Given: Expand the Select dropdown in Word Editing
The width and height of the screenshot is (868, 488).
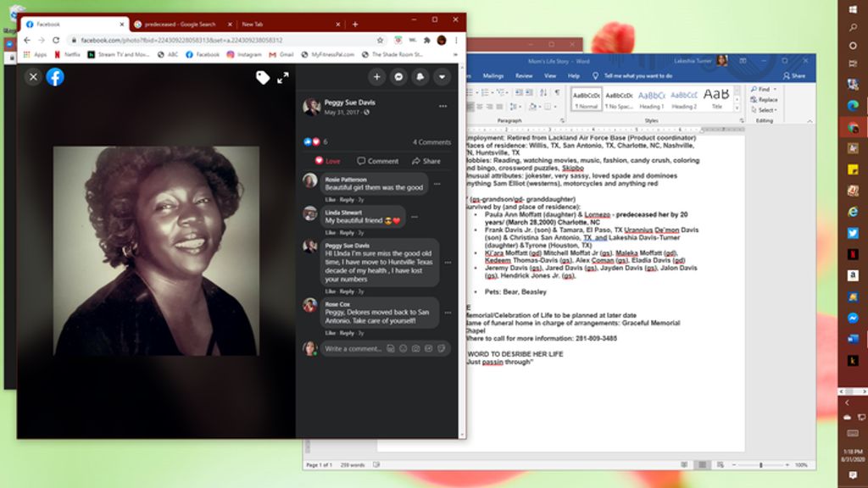Looking at the screenshot, I should (x=765, y=110).
